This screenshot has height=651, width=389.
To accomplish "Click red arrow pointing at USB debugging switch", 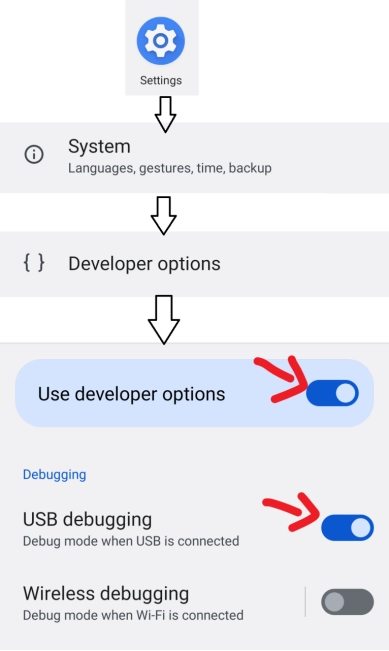I will tap(291, 512).
